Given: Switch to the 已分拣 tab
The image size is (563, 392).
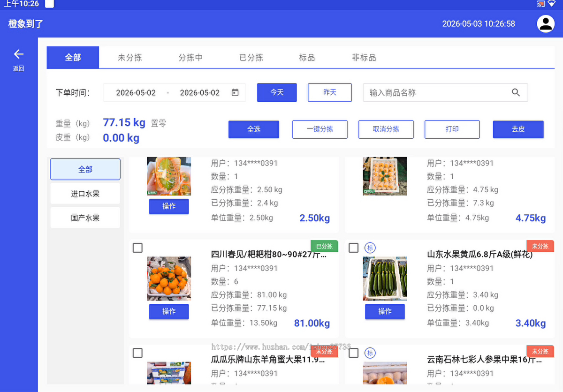Looking at the screenshot, I should point(251,58).
